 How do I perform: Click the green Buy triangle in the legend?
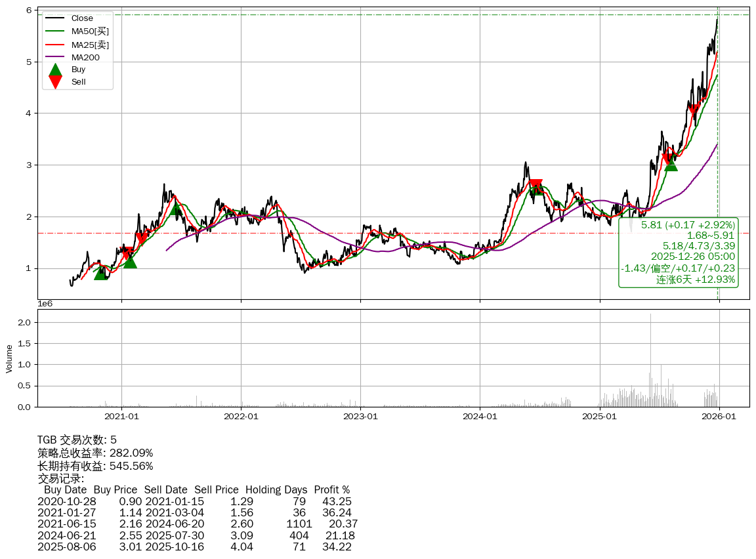coord(56,70)
